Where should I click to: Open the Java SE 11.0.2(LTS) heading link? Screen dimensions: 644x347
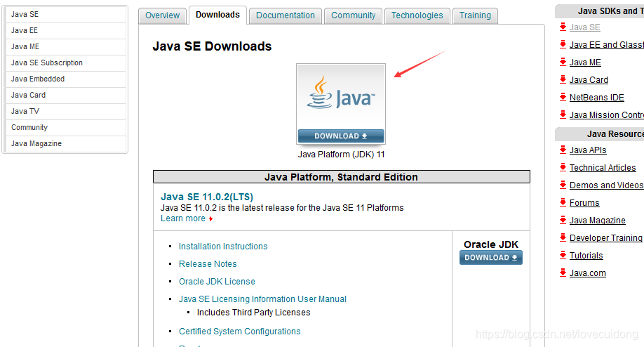pyautogui.click(x=207, y=197)
